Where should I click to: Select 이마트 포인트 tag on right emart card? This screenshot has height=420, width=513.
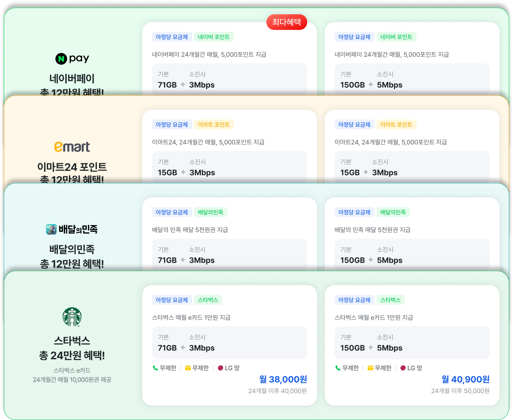pyautogui.click(x=396, y=124)
